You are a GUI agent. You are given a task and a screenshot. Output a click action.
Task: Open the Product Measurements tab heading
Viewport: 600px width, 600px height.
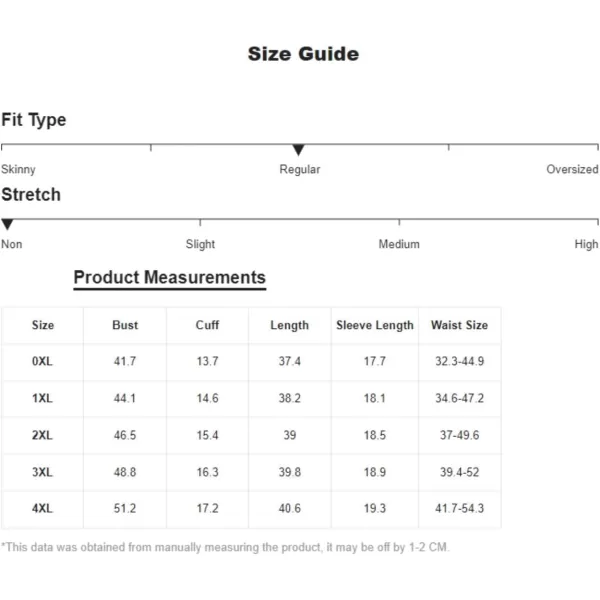[x=170, y=277]
